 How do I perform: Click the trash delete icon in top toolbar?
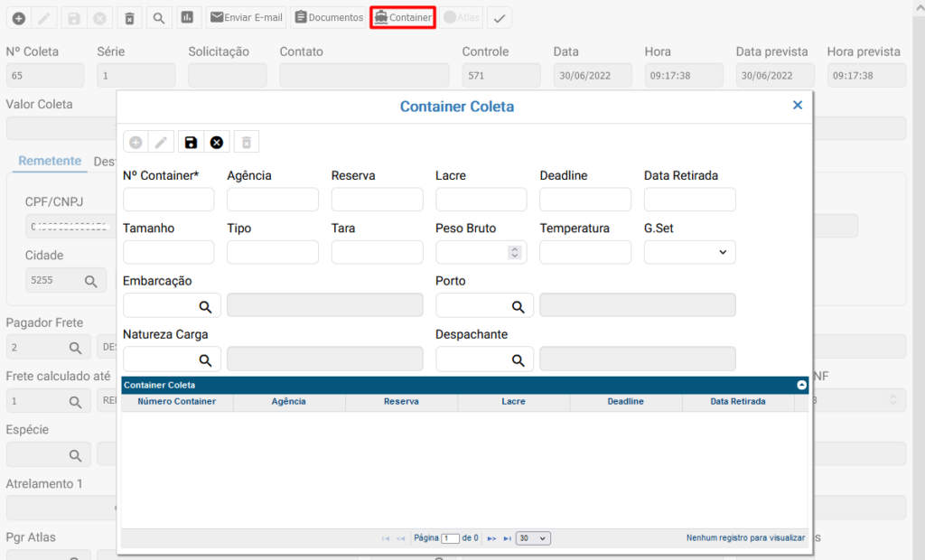(129, 17)
